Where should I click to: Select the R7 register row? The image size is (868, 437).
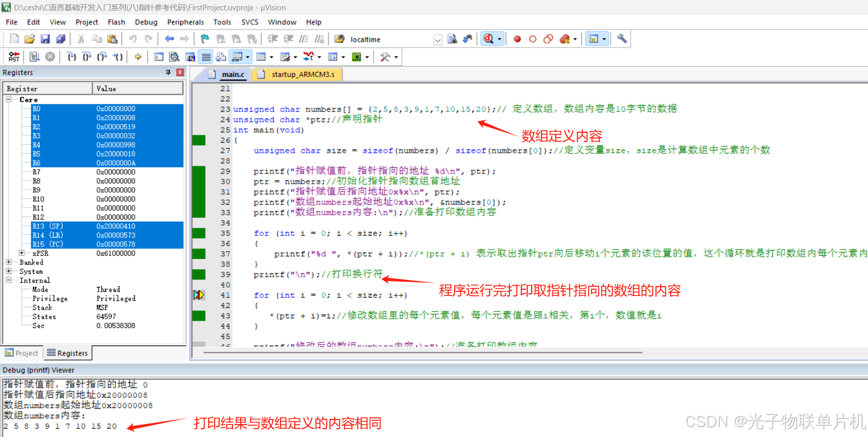coord(107,172)
